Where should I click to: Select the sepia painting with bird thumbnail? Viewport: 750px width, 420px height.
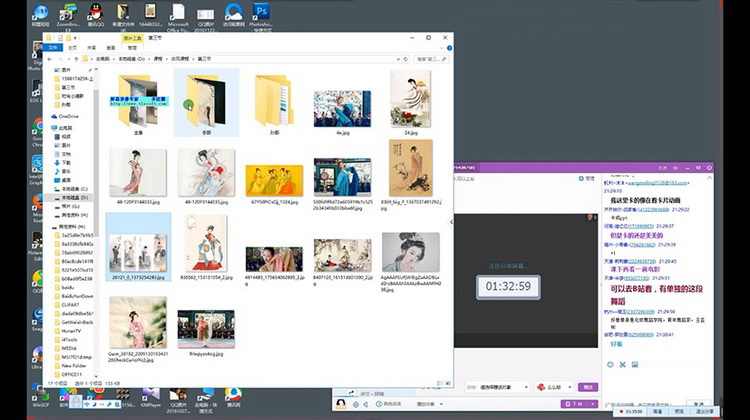[410, 168]
